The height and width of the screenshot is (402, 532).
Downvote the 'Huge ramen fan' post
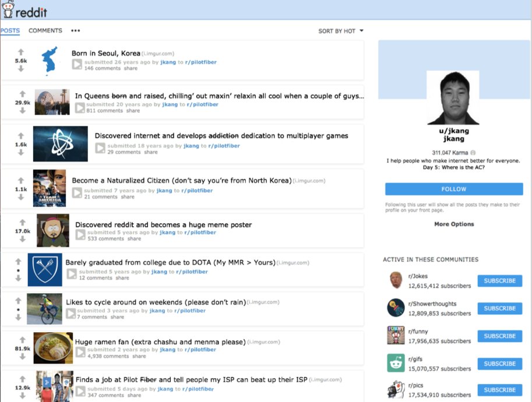22,356
